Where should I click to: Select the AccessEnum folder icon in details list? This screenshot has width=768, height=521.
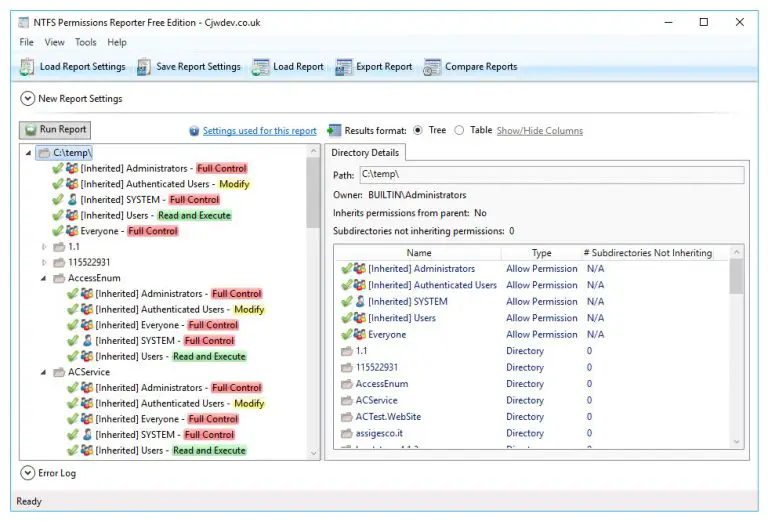347,384
